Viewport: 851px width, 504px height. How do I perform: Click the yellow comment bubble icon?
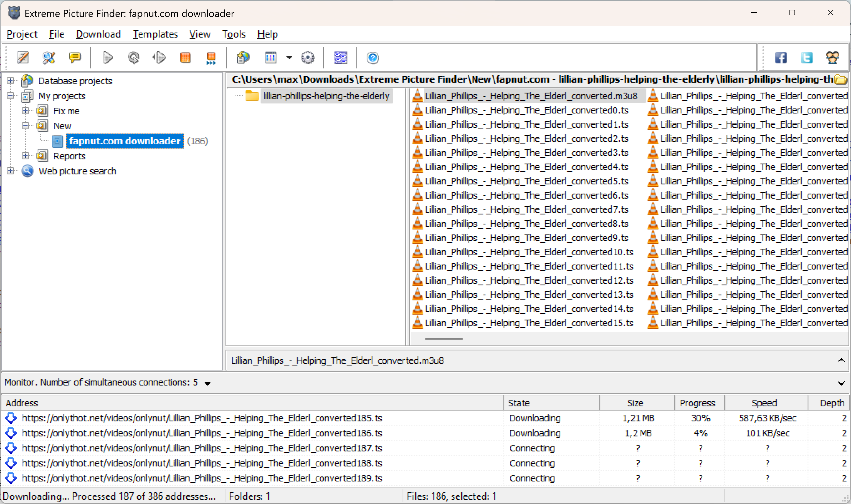coord(75,58)
